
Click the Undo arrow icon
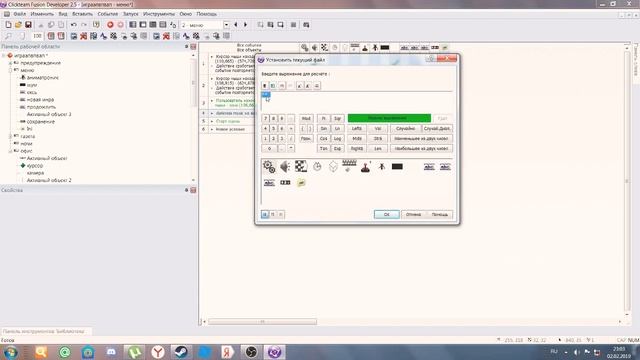coord(73,25)
